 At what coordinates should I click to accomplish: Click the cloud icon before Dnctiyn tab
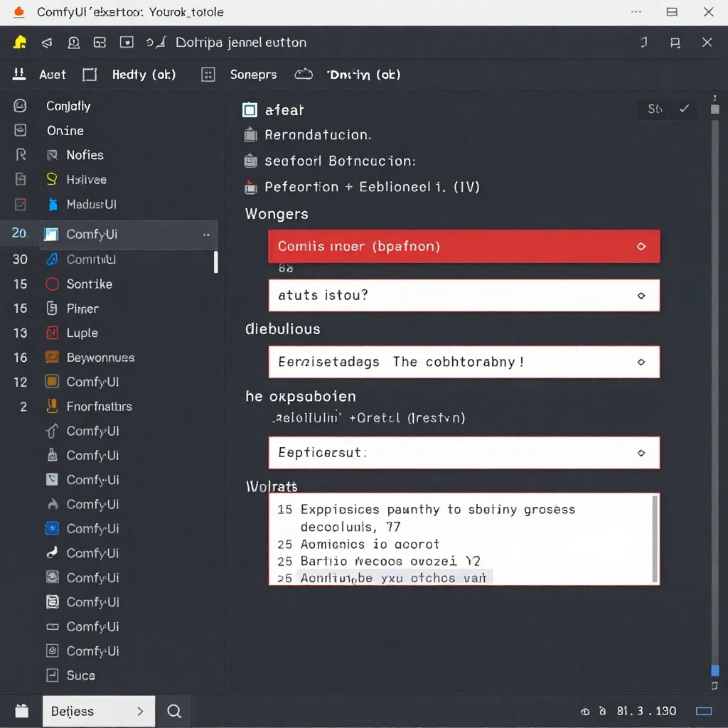point(304,75)
